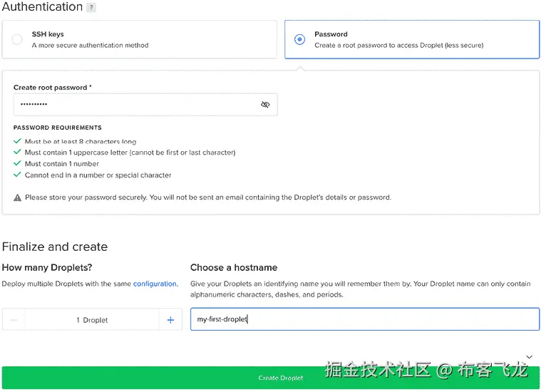Click the warning triangle icon
Image resolution: width=541 pixels, height=392 pixels.
point(17,197)
